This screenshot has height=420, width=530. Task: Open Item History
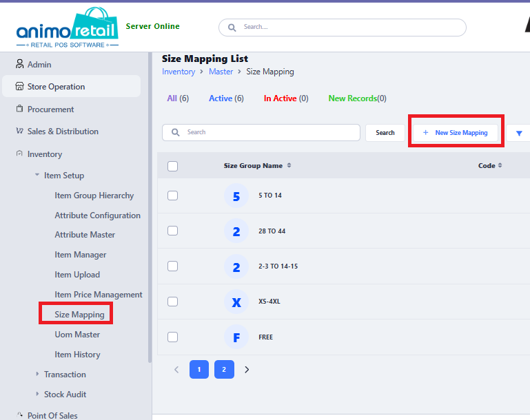[77, 355]
